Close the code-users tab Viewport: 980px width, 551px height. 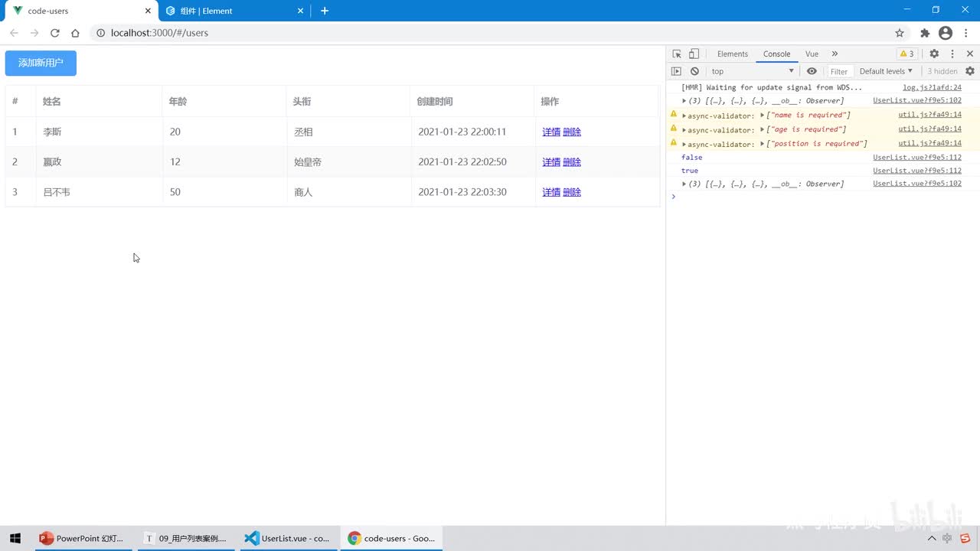coord(148,11)
